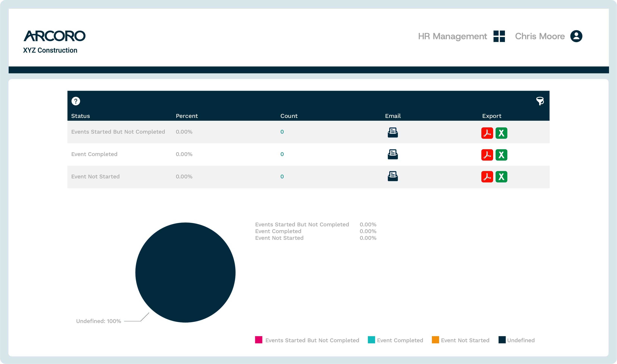Open the HR Management module grid icon
Screen dimensions: 617x364
coord(499,36)
